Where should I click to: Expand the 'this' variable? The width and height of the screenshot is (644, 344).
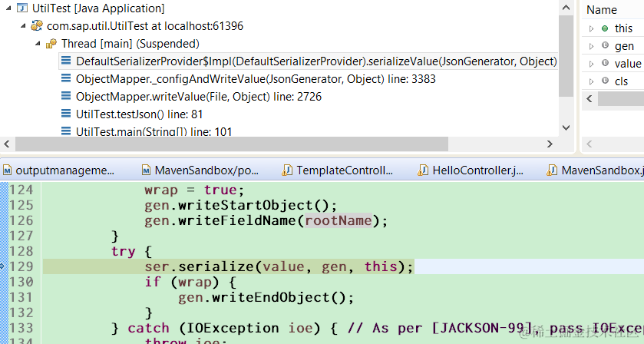(592, 28)
